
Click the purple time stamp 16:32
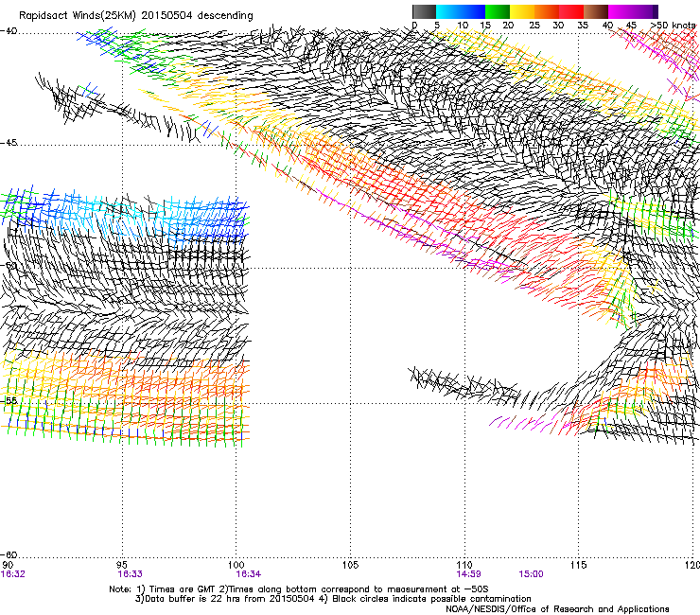[x=13, y=574]
